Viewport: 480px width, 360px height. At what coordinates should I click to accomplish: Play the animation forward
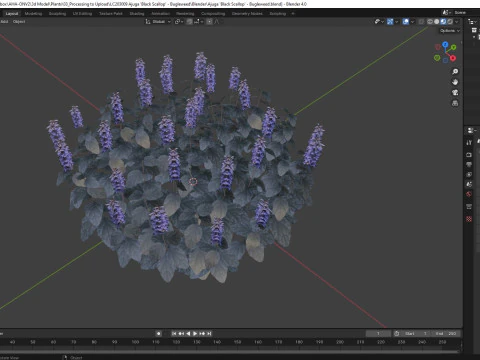[x=195, y=333]
